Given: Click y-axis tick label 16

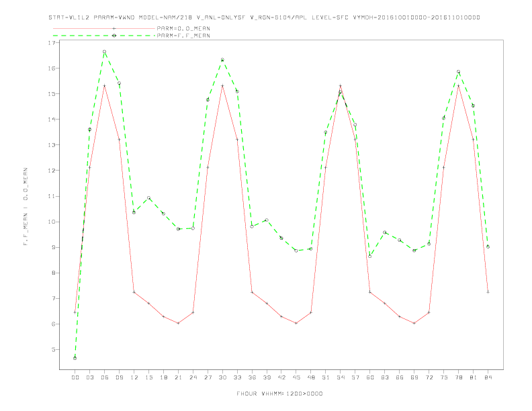Looking at the screenshot, I should pos(52,68).
